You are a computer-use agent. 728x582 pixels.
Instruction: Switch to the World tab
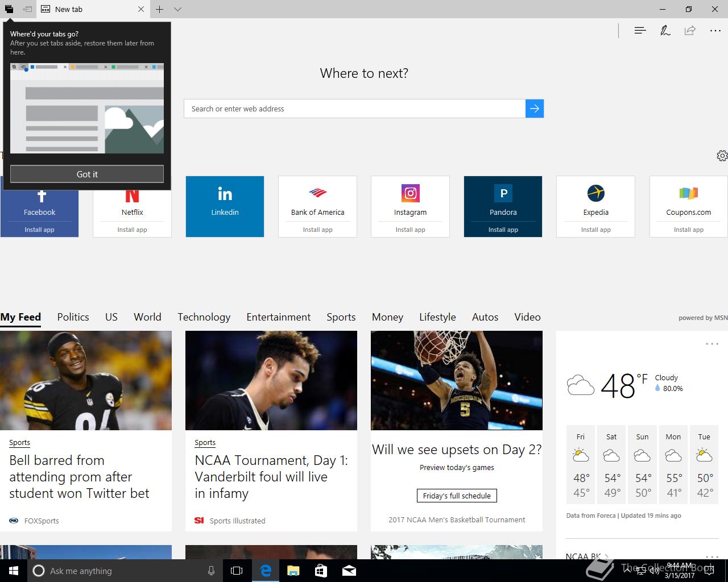point(147,317)
